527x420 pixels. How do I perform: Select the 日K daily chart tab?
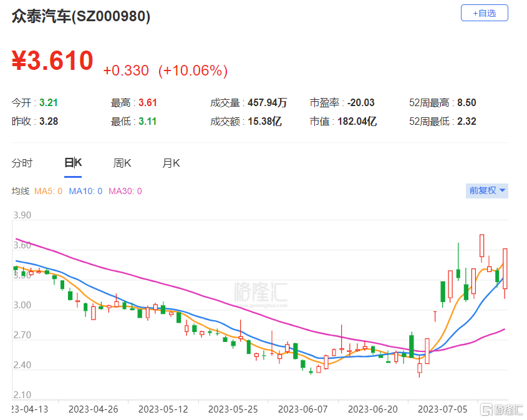(x=73, y=164)
